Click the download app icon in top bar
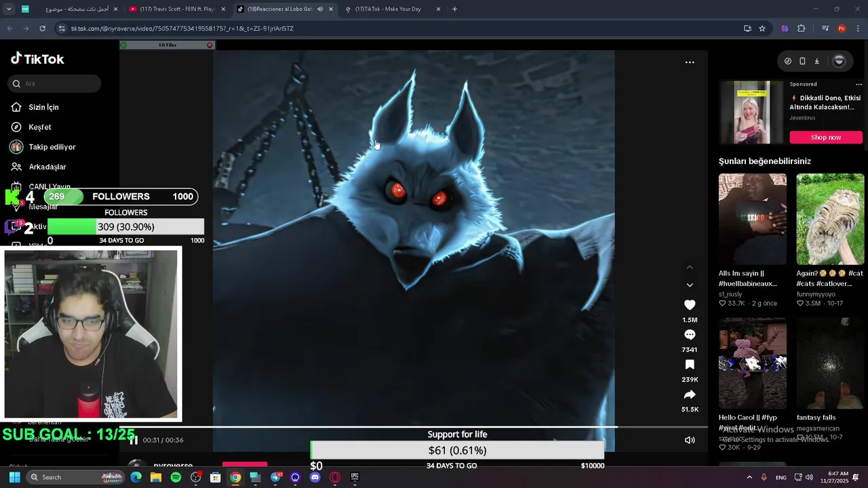 pyautogui.click(x=816, y=61)
